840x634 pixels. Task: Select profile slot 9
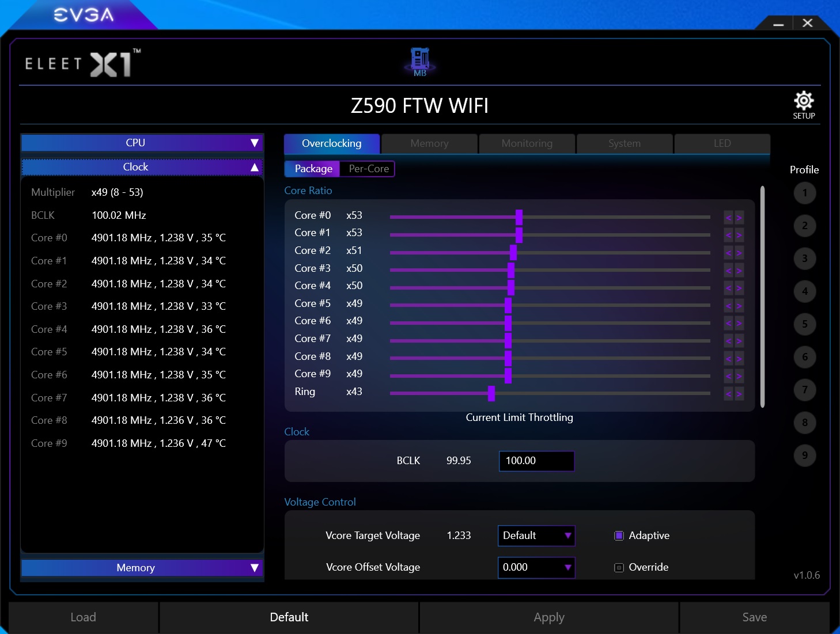(805, 455)
